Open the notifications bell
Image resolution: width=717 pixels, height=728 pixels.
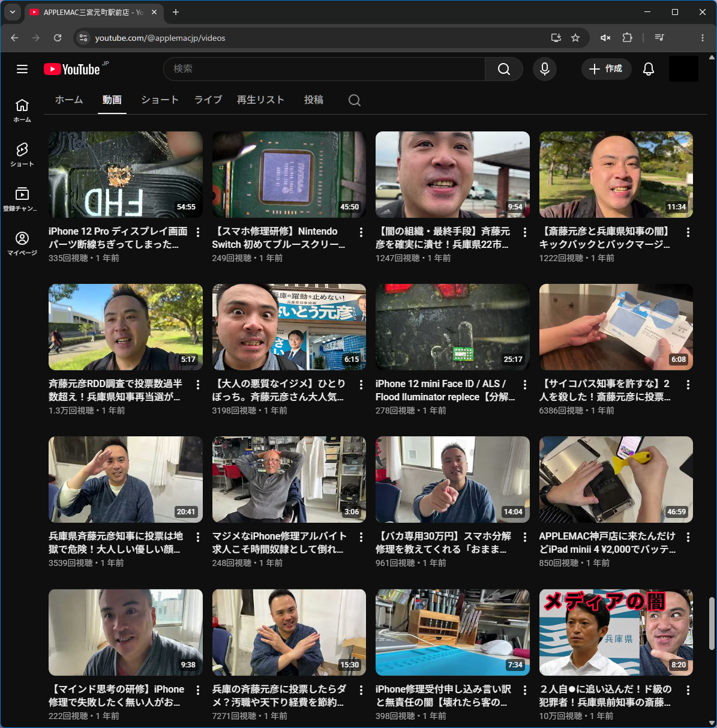[649, 69]
